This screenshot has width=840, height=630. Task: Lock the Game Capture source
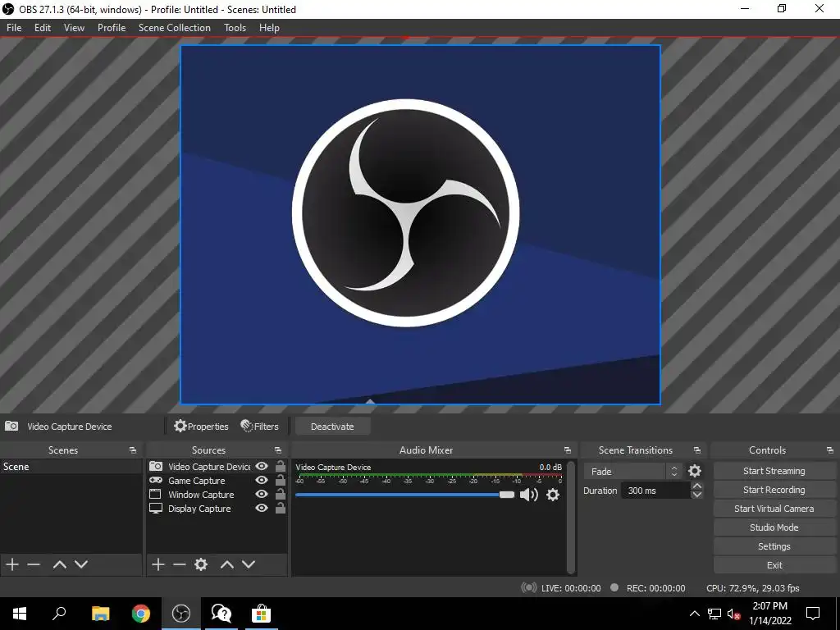[x=281, y=480]
